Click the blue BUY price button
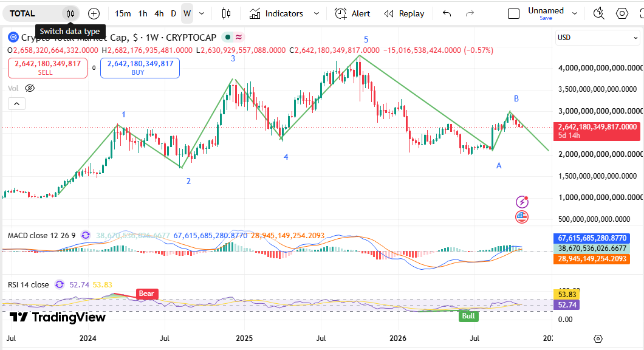 [x=140, y=68]
